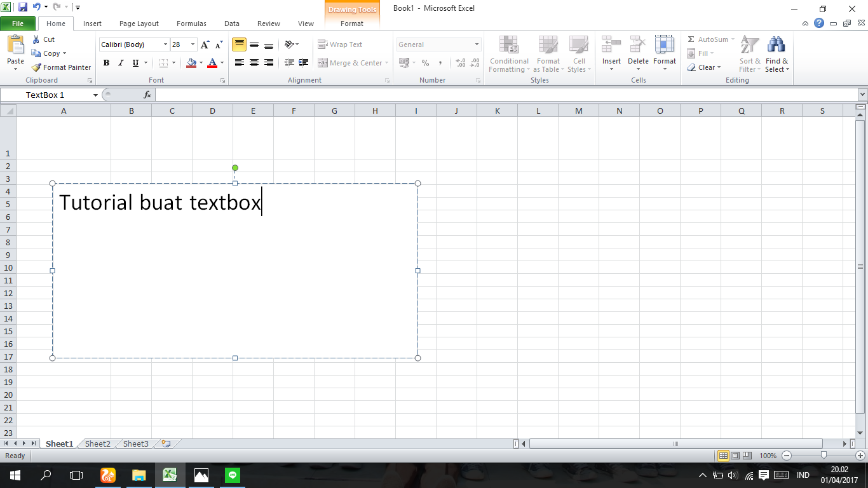Apply Italic formatting
The height and width of the screenshot is (488, 868).
[121, 63]
